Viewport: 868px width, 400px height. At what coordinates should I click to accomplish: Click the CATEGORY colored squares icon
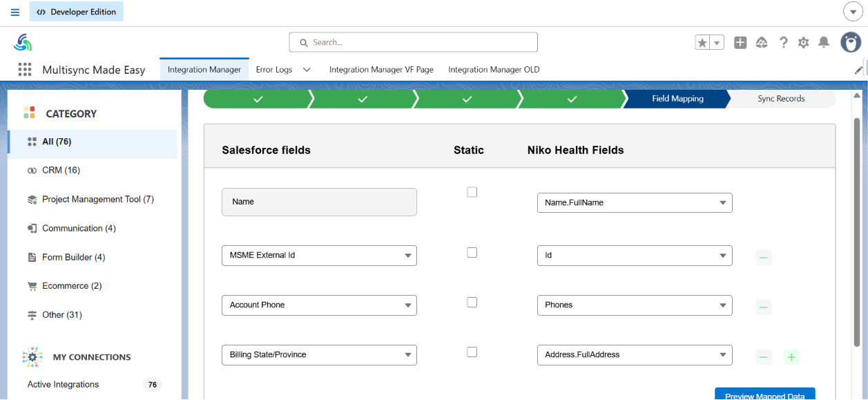click(29, 113)
